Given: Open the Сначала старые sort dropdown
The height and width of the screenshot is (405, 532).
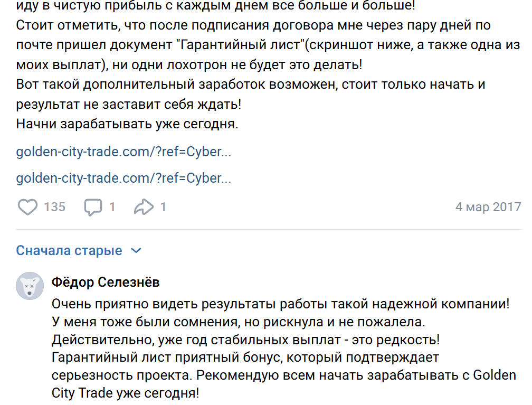Looking at the screenshot, I should (x=69, y=250).
